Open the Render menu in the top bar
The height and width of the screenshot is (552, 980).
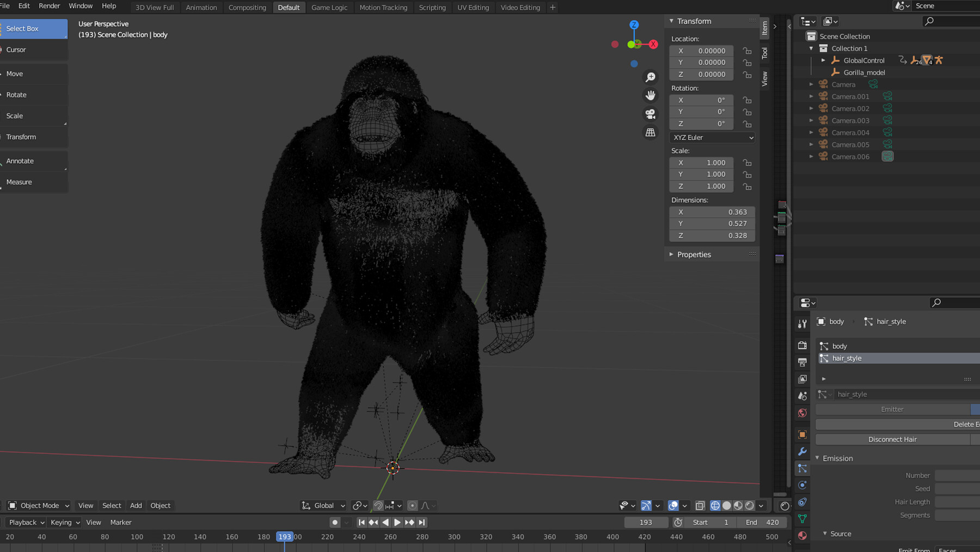click(x=49, y=5)
